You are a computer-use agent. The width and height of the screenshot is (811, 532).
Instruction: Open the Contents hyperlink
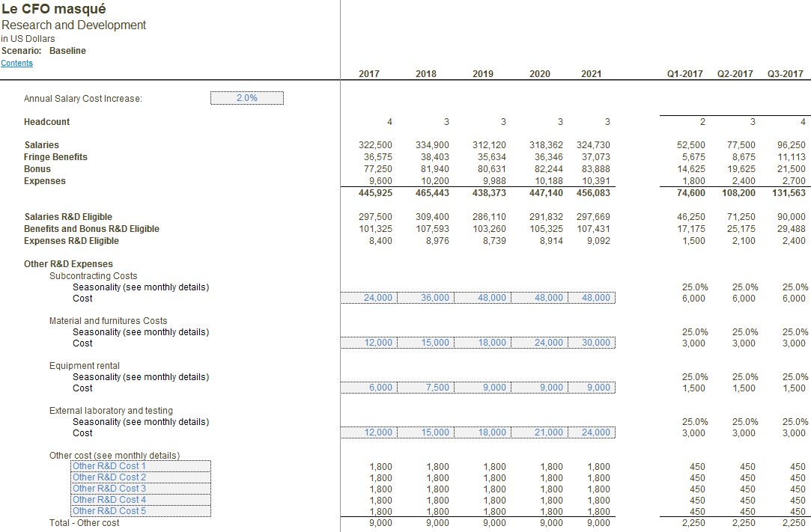16,63
